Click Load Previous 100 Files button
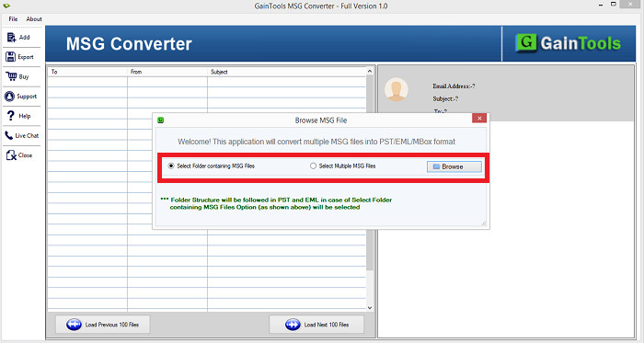Image resolution: width=644 pixels, height=343 pixels. pyautogui.click(x=103, y=325)
